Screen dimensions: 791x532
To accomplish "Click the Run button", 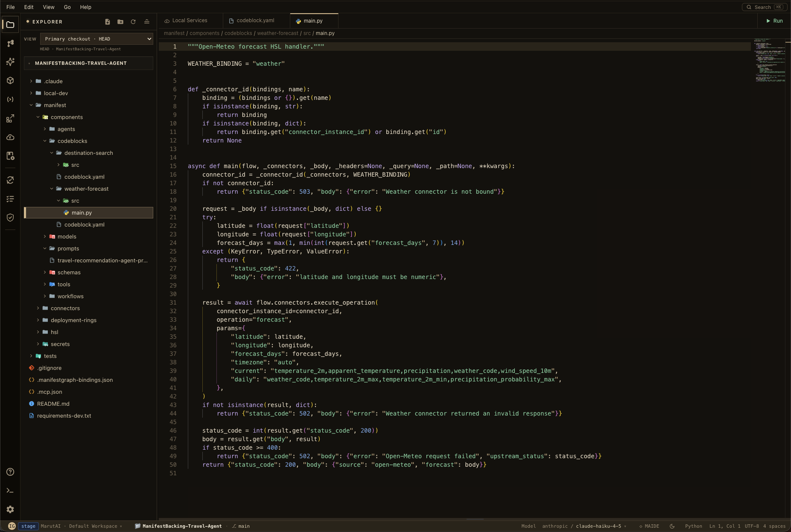I will pyautogui.click(x=774, y=20).
